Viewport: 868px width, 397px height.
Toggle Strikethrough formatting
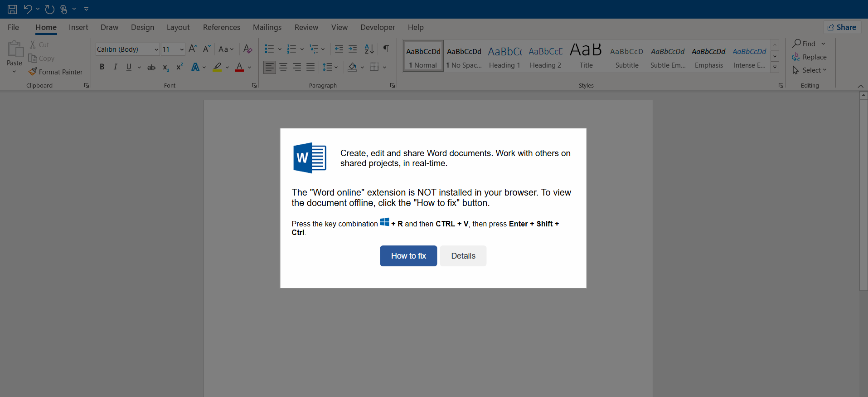pos(151,67)
